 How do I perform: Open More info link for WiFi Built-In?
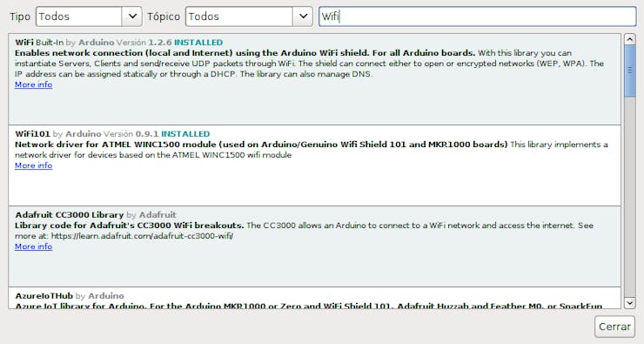click(34, 84)
